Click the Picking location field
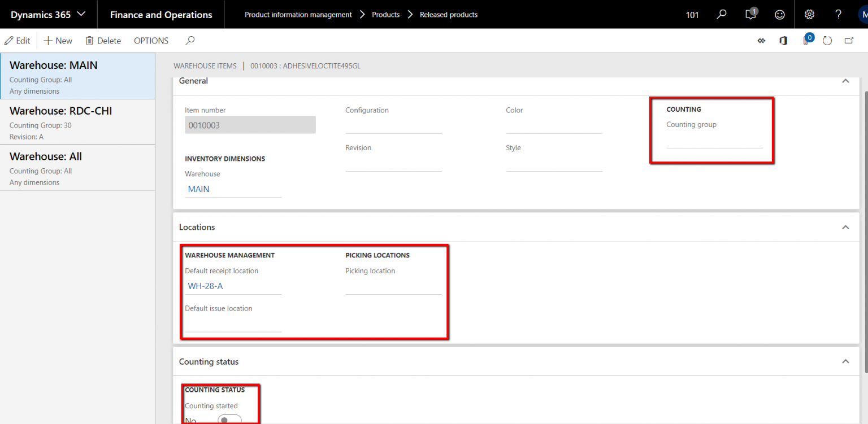The image size is (868, 424). point(393,286)
